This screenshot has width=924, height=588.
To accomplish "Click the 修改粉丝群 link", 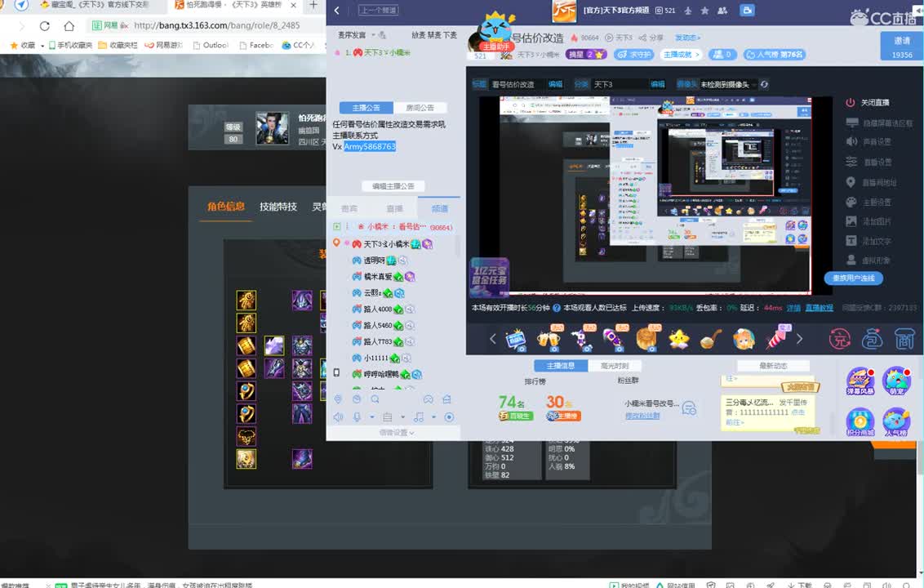I will (642, 415).
